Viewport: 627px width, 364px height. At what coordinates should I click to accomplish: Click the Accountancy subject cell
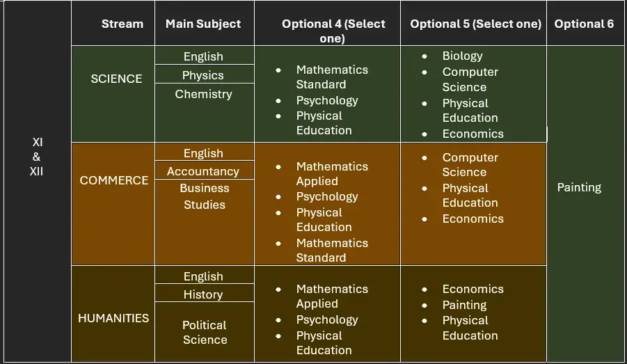[x=203, y=171]
